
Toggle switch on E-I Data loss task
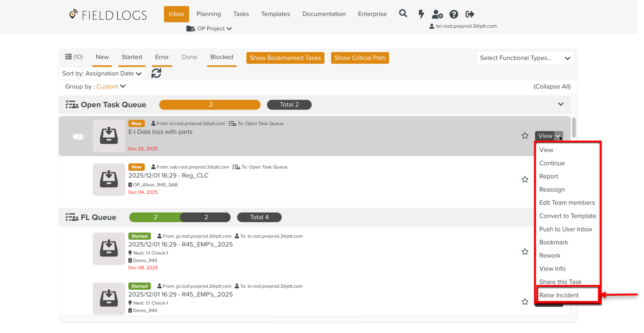pos(78,137)
